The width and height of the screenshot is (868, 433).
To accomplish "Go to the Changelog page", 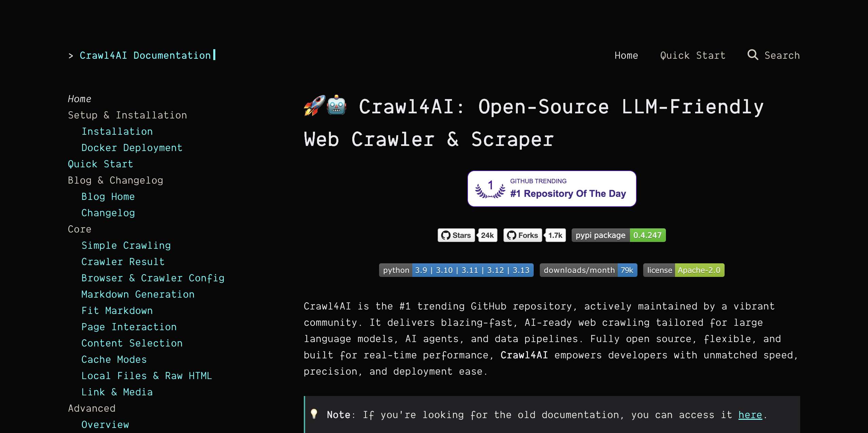I will point(108,213).
